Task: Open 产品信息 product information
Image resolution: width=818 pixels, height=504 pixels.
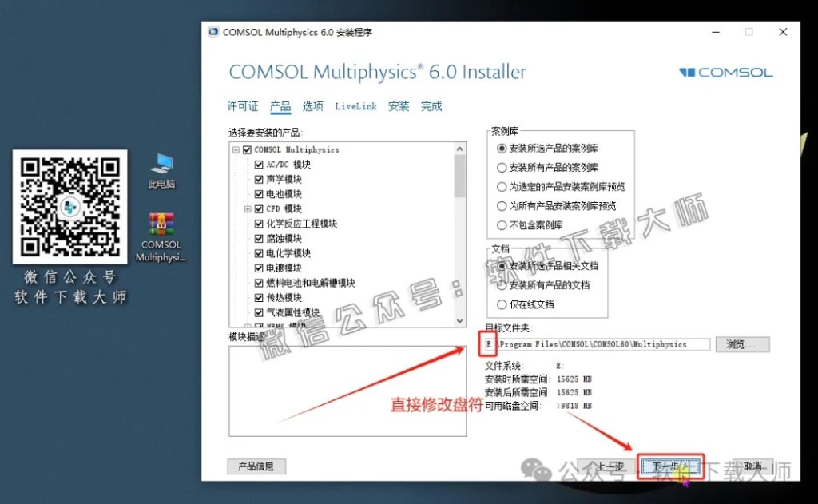Action: (x=256, y=466)
